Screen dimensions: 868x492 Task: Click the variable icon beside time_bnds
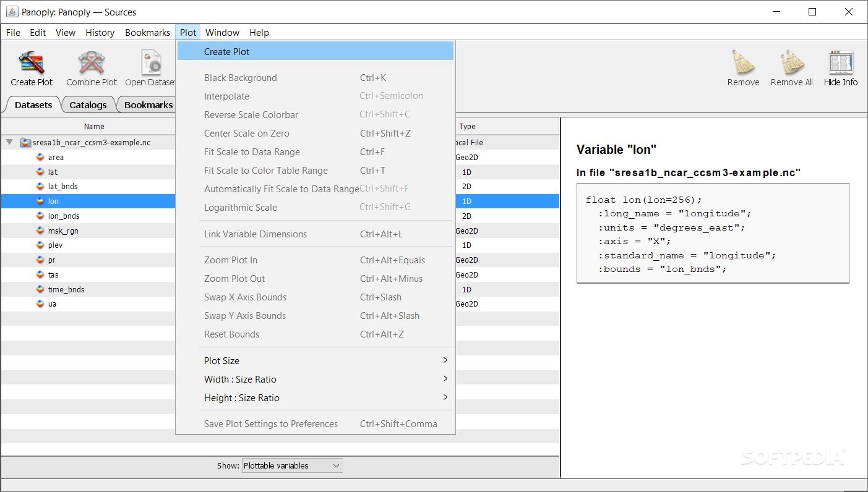(x=41, y=289)
